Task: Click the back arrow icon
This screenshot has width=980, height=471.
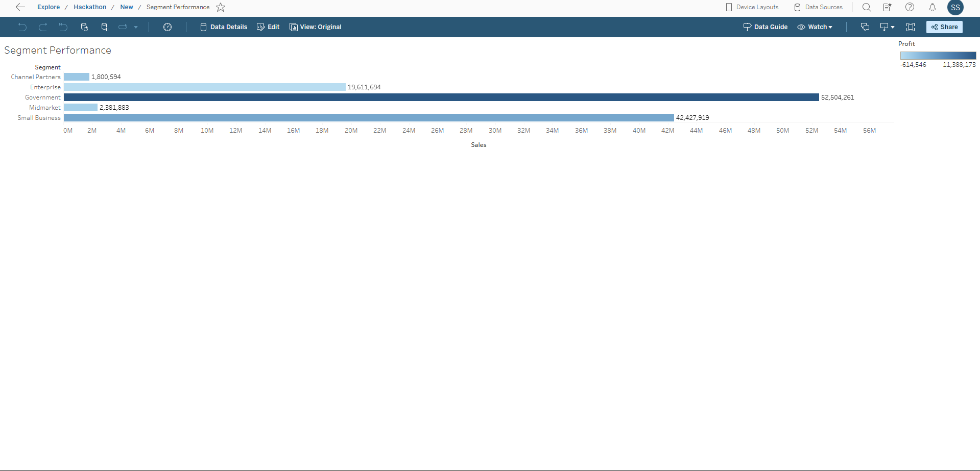Action: point(20,7)
